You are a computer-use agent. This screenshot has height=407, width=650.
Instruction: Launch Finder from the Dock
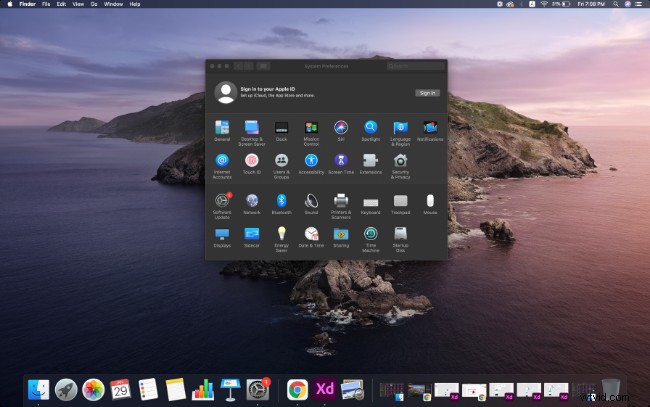tap(39, 390)
